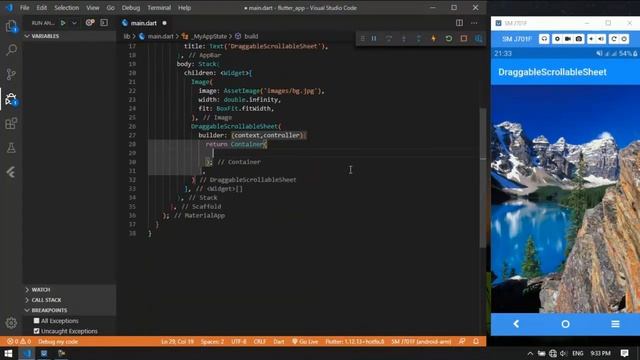Open the Help menu
Viewport: 640px width, 360px height.
pos(184,8)
